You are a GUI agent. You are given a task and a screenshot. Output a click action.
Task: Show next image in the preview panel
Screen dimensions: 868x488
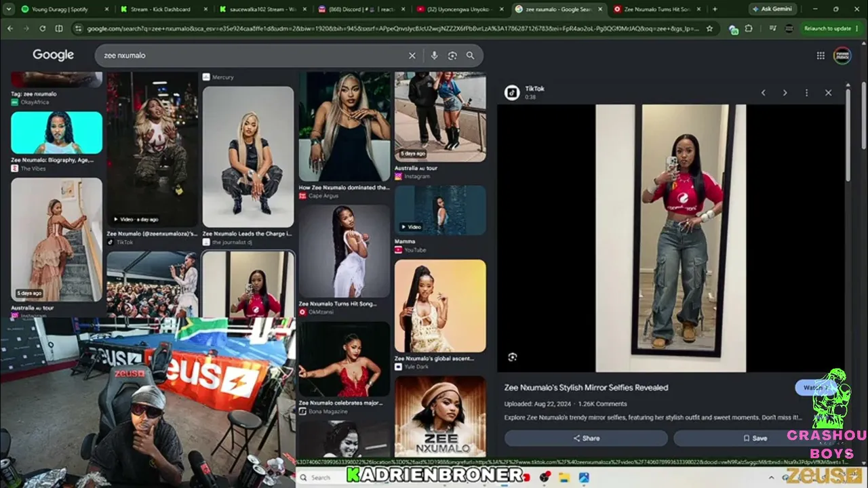click(x=785, y=93)
